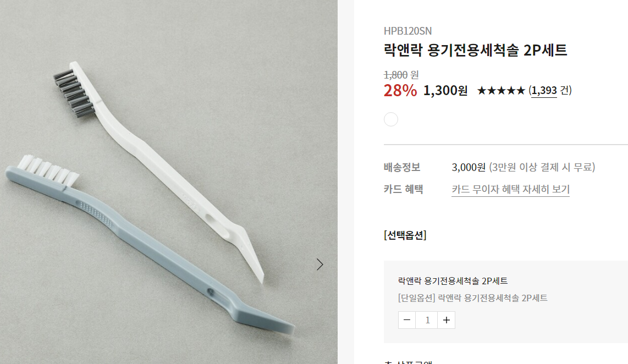
Task: Click the 배송정보 label
Action: (x=402, y=167)
